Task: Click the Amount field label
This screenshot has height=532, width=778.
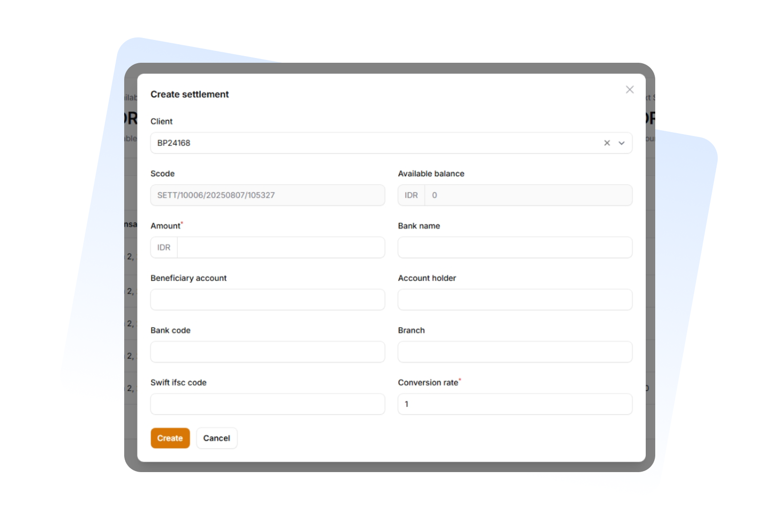Action: [165, 226]
